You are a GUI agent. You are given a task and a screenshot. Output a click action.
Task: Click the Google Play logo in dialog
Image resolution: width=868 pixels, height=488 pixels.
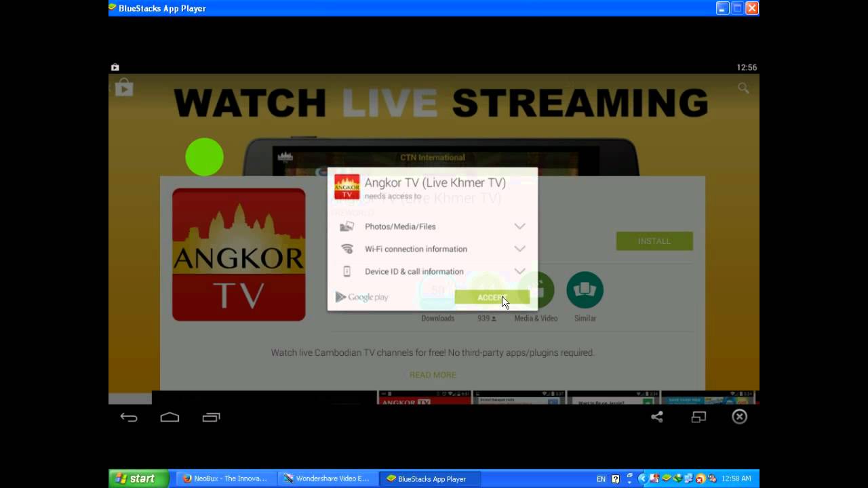361,297
